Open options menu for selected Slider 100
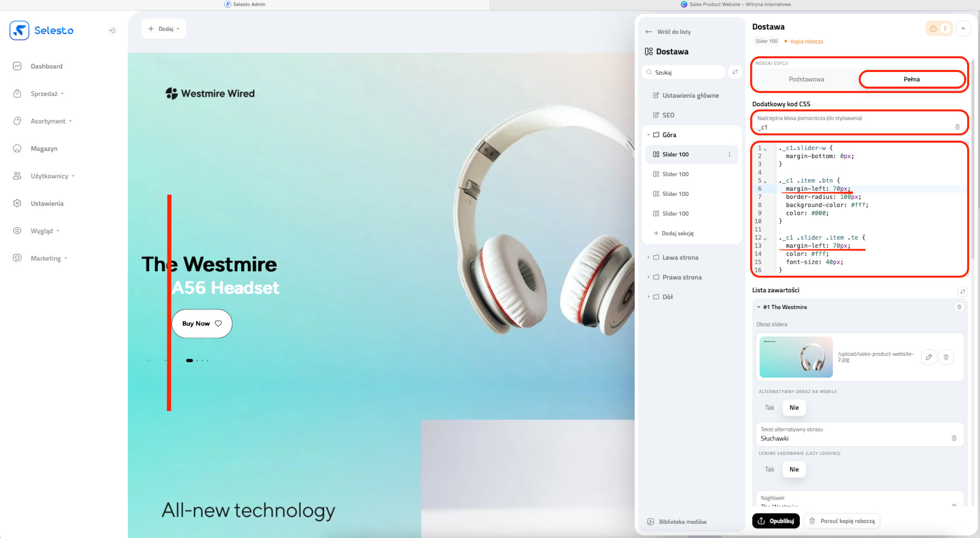The width and height of the screenshot is (980, 538). pos(729,155)
